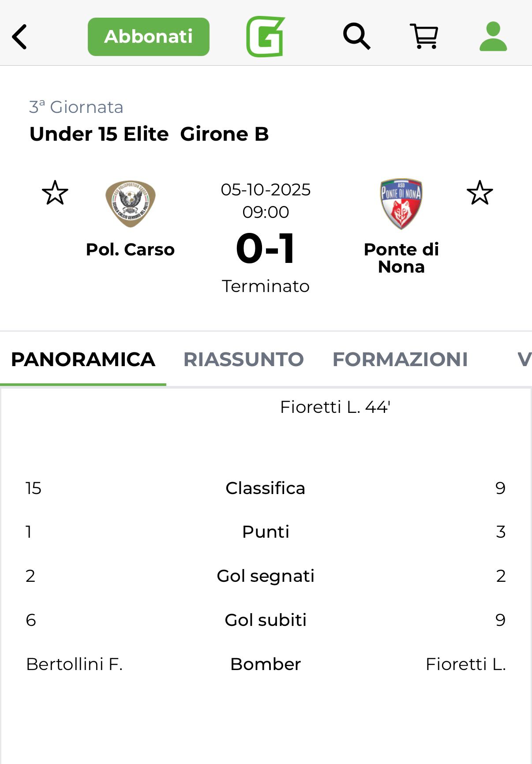Tap the Classifica standings row label
The width and height of the screenshot is (532, 764).
click(x=266, y=488)
